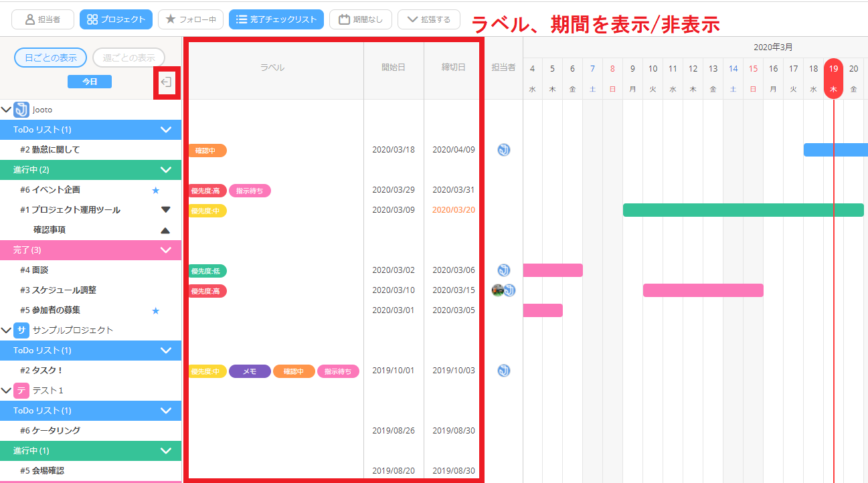Screen dimensions: 868x483
Task: Click star on #5 参加者の募集
Action: (156, 310)
